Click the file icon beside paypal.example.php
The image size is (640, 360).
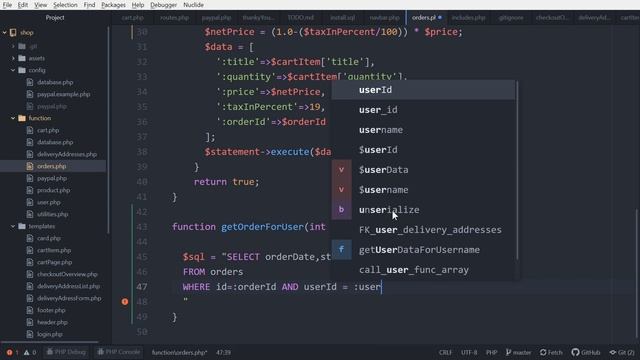point(30,94)
